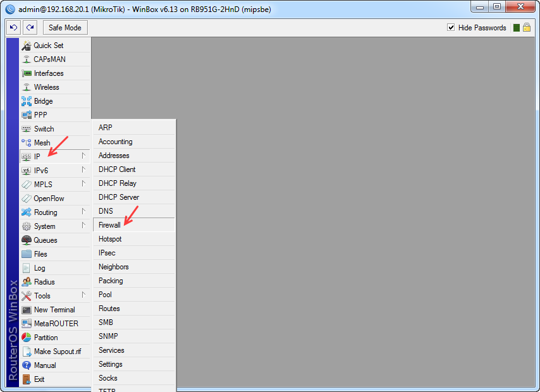Enable Safe Mode button
This screenshot has height=392, width=540.
pos(65,28)
